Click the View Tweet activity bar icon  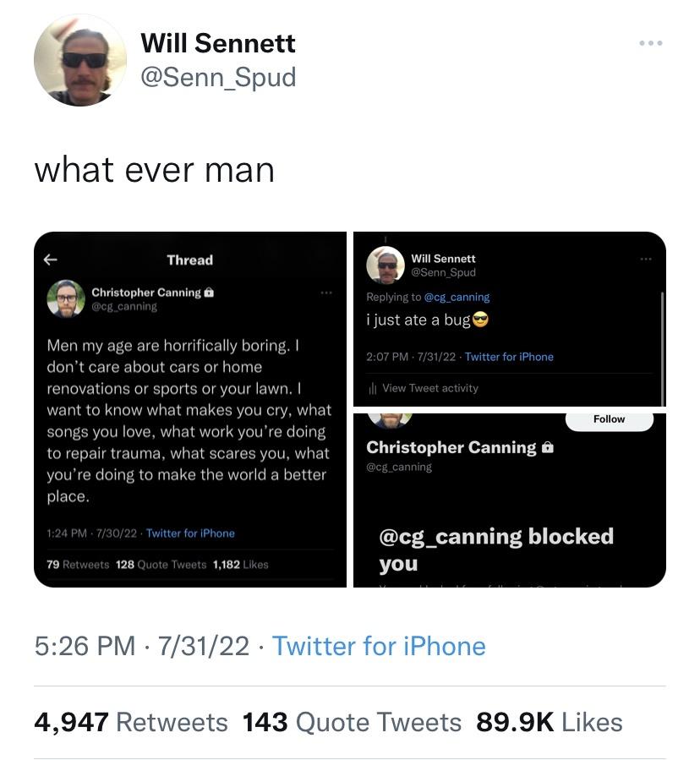(372, 388)
